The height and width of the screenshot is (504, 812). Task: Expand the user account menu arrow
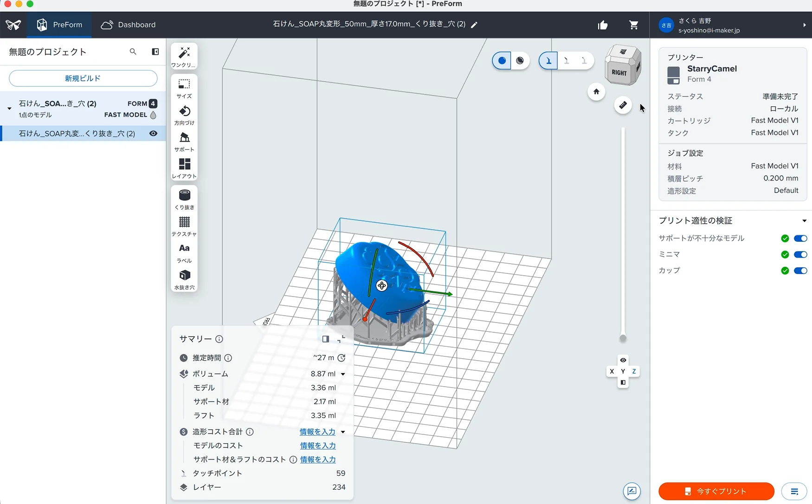click(804, 25)
